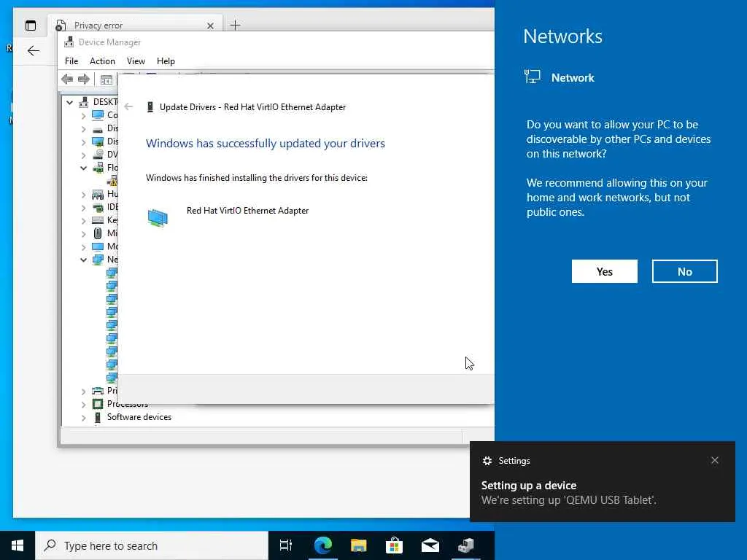
Task: Close the Privacy error tab
Action: point(210,26)
